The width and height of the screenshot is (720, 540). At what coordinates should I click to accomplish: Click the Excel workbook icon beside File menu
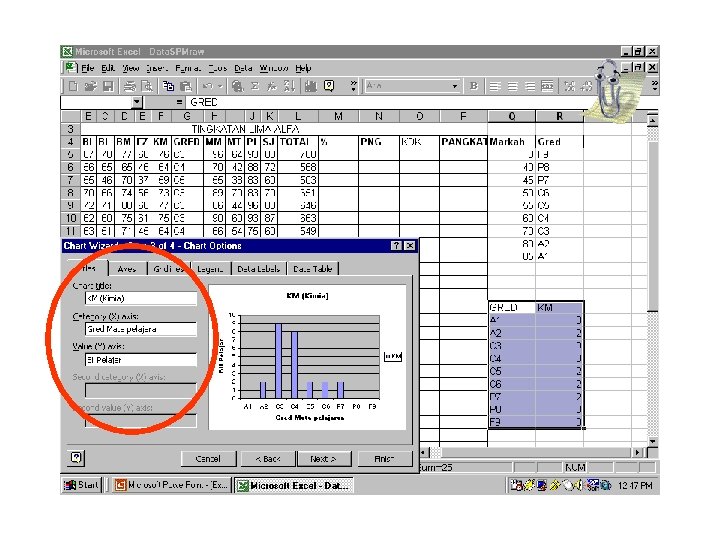click(x=70, y=68)
